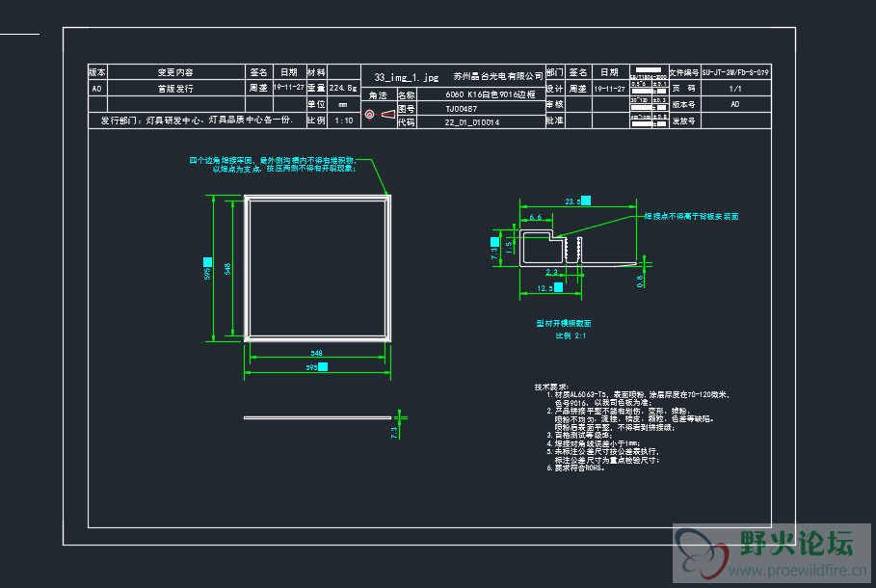The height and width of the screenshot is (588, 876).
Task: Click the line starting "喷粉不均匀"
Action: click(x=634, y=418)
